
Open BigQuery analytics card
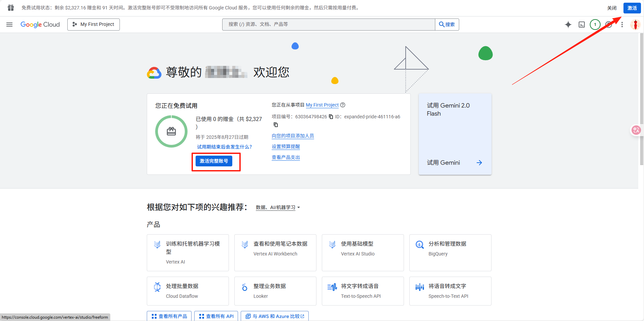[x=450, y=253]
